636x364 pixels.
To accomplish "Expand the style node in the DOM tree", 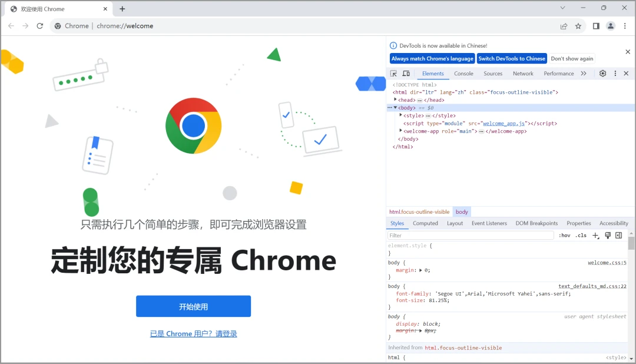I will [401, 115].
